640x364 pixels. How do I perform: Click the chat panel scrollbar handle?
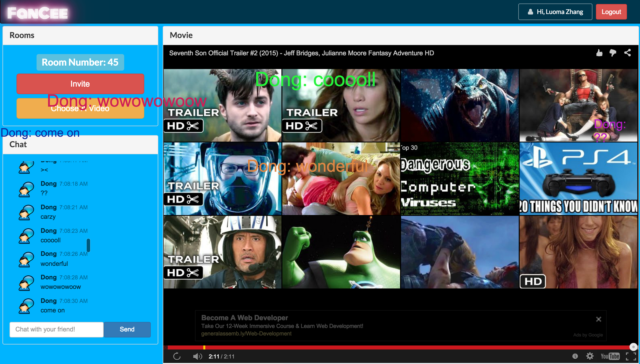(88, 245)
